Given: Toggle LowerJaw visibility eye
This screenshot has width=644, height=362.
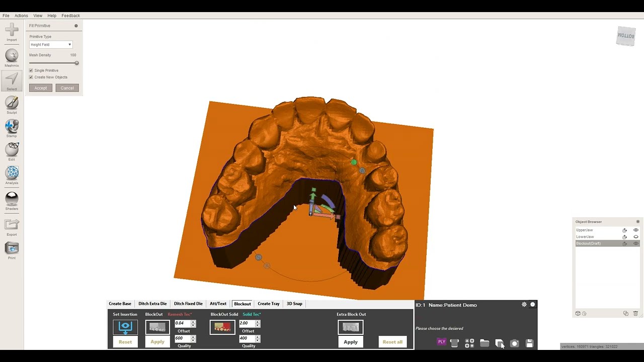Looking at the screenshot, I should click(x=635, y=237).
